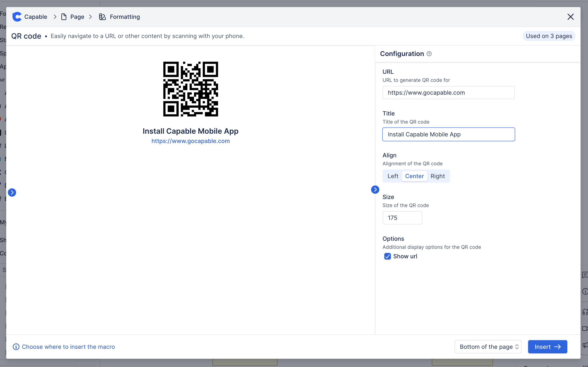Collapse the Configuration panel with arrow button

[375, 189]
